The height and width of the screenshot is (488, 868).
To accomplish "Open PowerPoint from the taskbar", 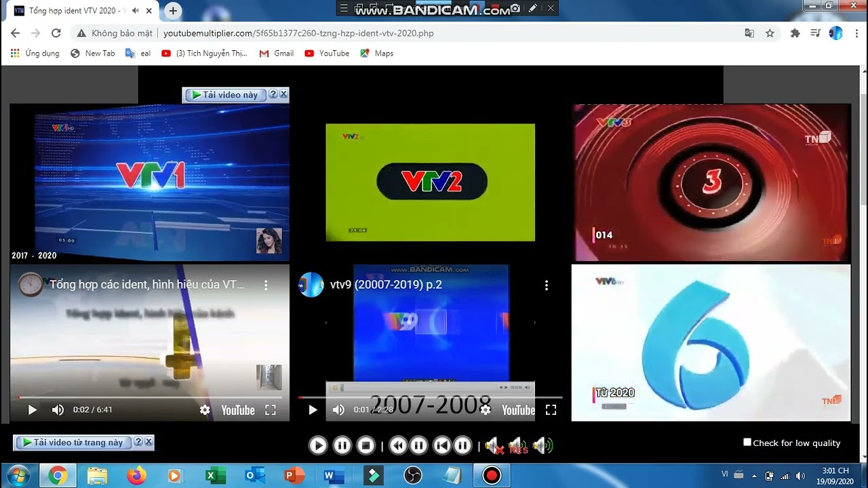I will point(293,476).
